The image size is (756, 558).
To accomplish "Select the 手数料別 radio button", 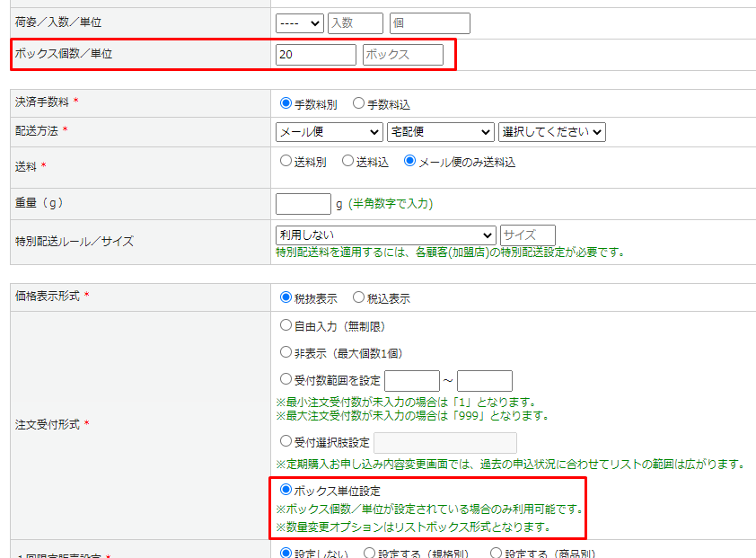I will point(286,103).
